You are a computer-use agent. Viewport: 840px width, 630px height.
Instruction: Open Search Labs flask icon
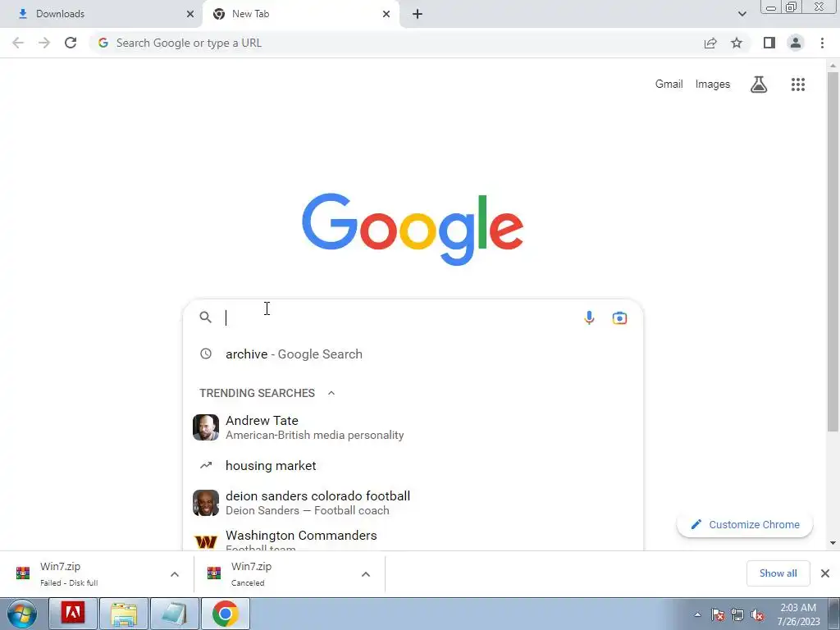[x=759, y=84]
